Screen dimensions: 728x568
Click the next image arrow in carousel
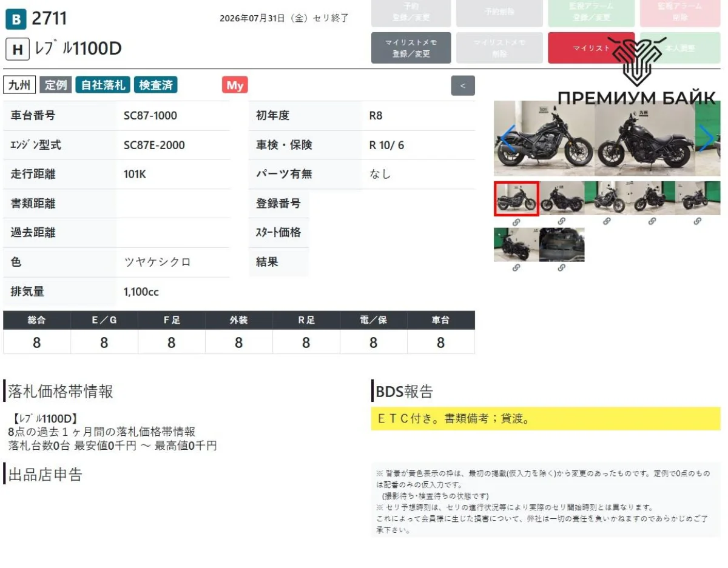pyautogui.click(x=706, y=138)
